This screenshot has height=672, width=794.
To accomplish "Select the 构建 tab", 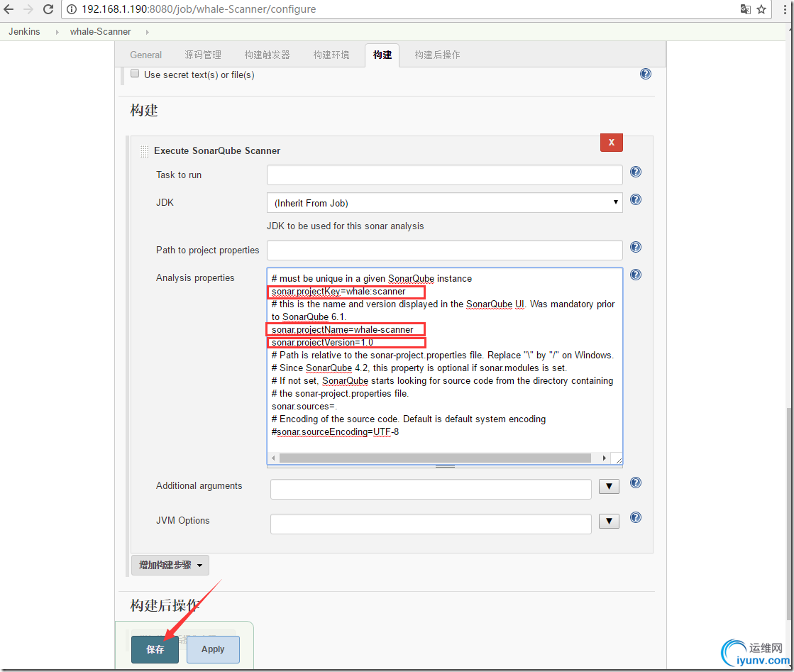I will [382, 55].
